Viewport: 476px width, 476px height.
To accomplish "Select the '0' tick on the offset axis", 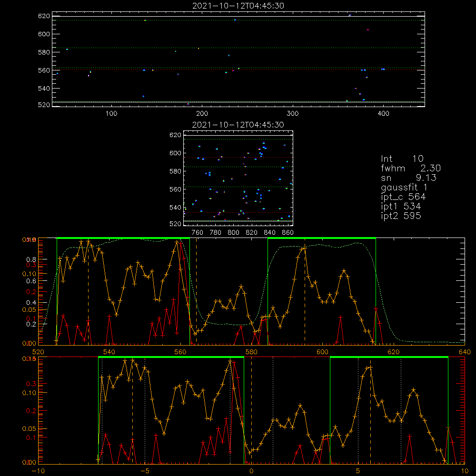I will pyautogui.click(x=251, y=471).
